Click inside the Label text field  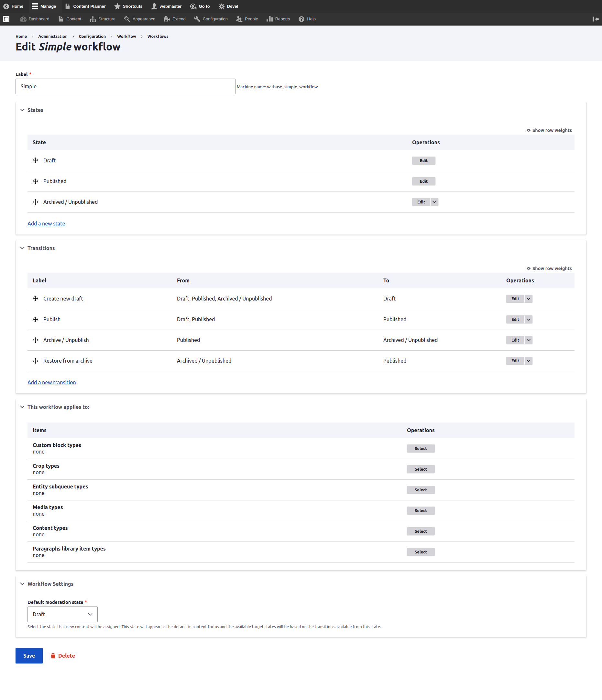point(125,86)
